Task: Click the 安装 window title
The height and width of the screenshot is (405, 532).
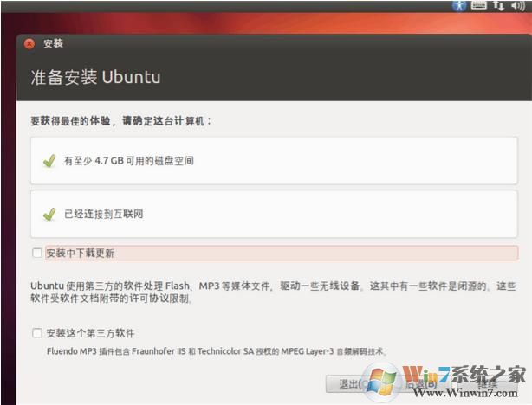Action: 53,43
